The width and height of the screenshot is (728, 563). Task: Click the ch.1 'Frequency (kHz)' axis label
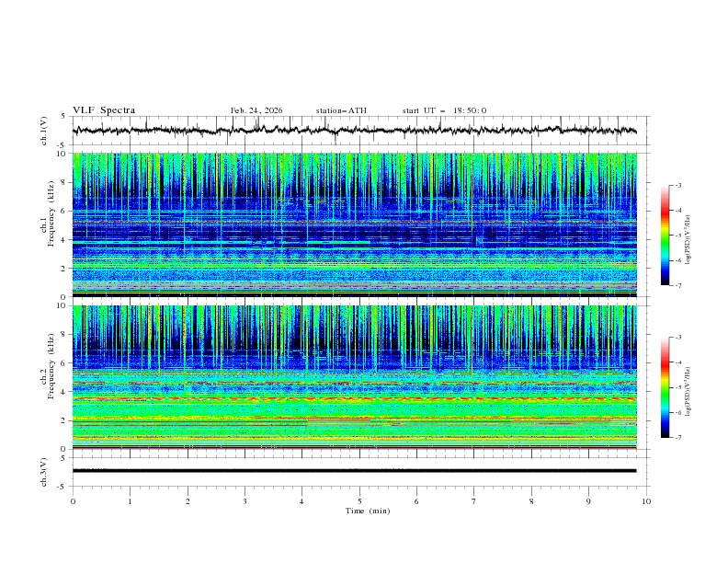pos(51,213)
